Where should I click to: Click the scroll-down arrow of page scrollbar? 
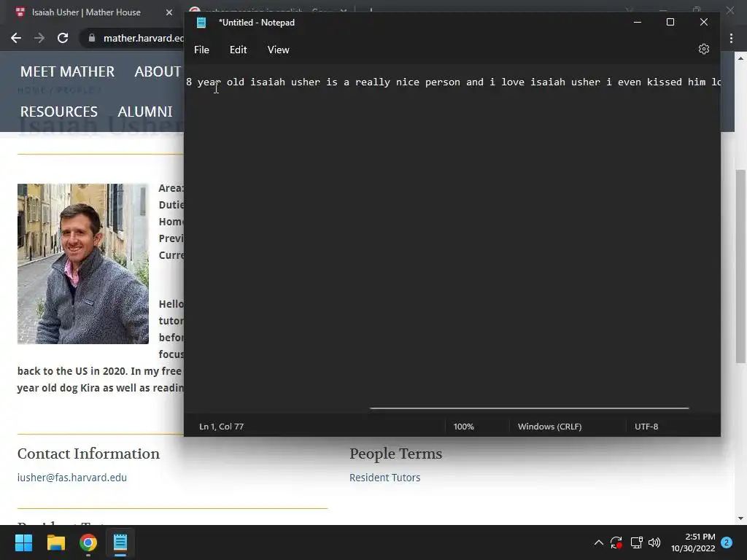coord(740,518)
